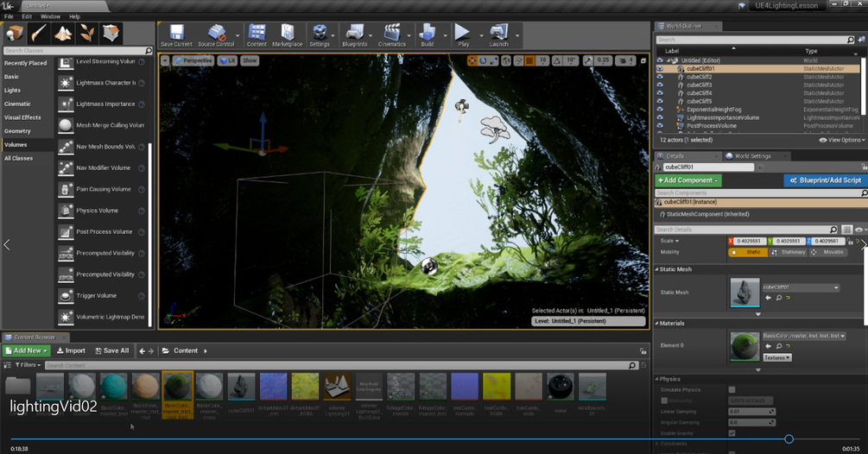Click Save All in Content Browser

pos(111,350)
